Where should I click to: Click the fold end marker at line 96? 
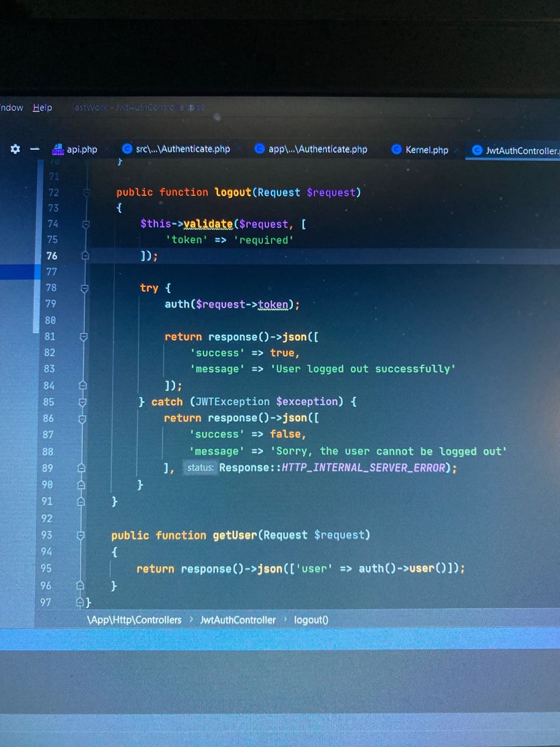coord(80,585)
